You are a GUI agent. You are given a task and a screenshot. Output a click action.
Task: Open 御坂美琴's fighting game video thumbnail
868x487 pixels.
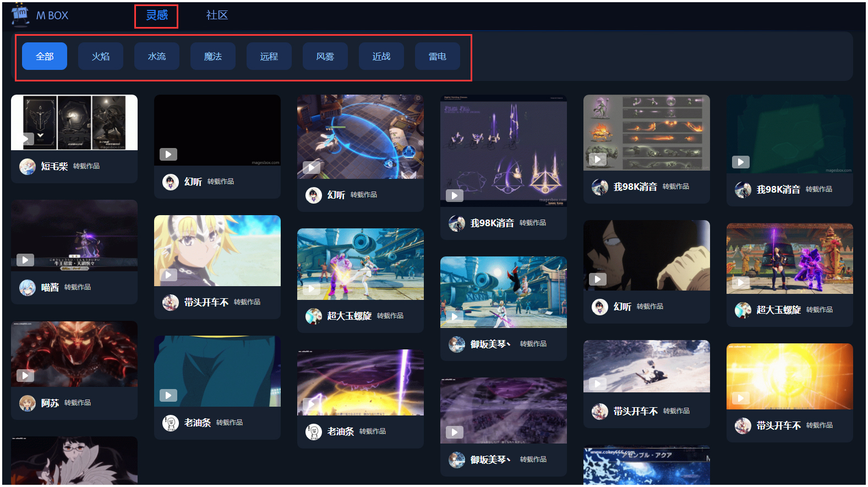point(504,292)
